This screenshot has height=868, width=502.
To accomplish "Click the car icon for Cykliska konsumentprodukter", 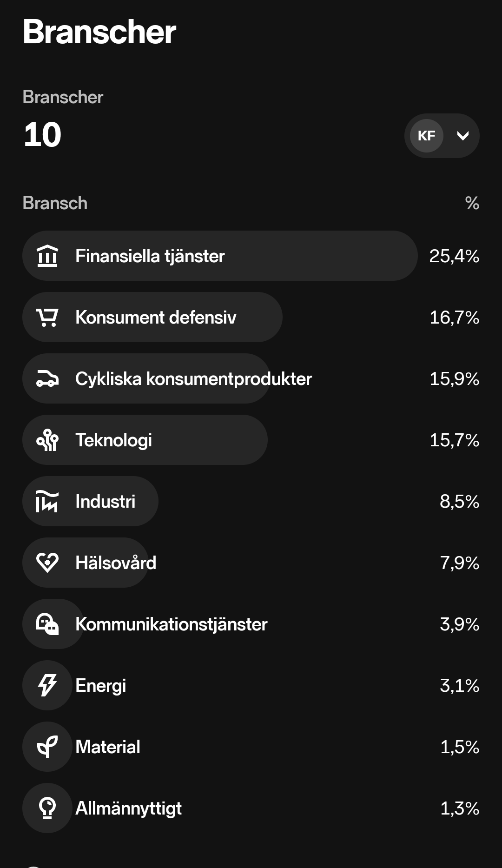I will coord(47,379).
